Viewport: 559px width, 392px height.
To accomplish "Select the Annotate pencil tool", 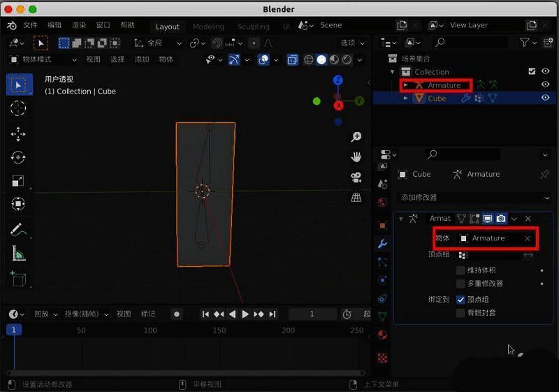I will pos(19,229).
